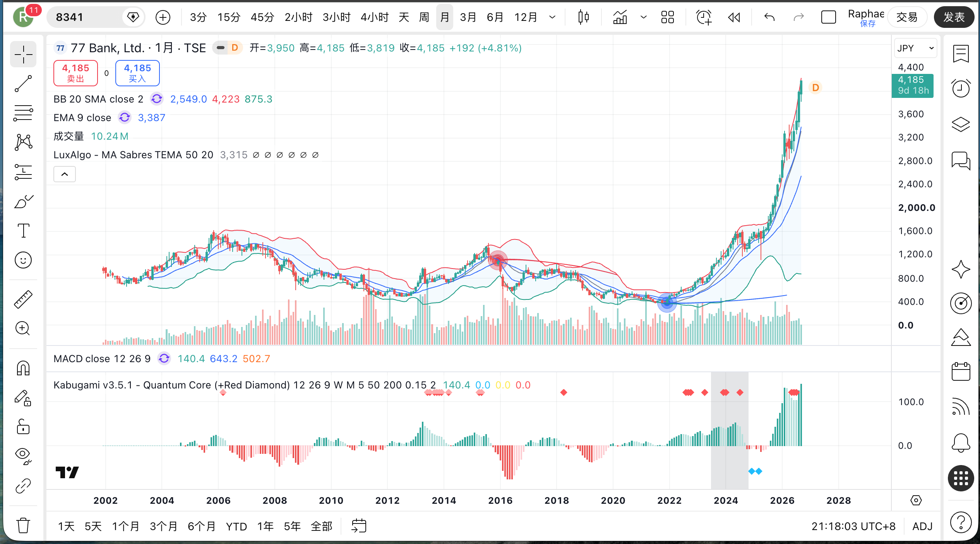The width and height of the screenshot is (980, 544).
Task: Set range to 5年
Action: pos(292,526)
